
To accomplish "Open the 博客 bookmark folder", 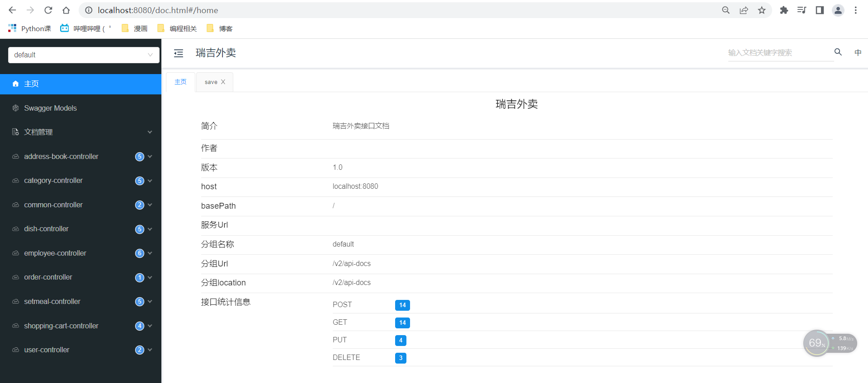I will [x=219, y=28].
